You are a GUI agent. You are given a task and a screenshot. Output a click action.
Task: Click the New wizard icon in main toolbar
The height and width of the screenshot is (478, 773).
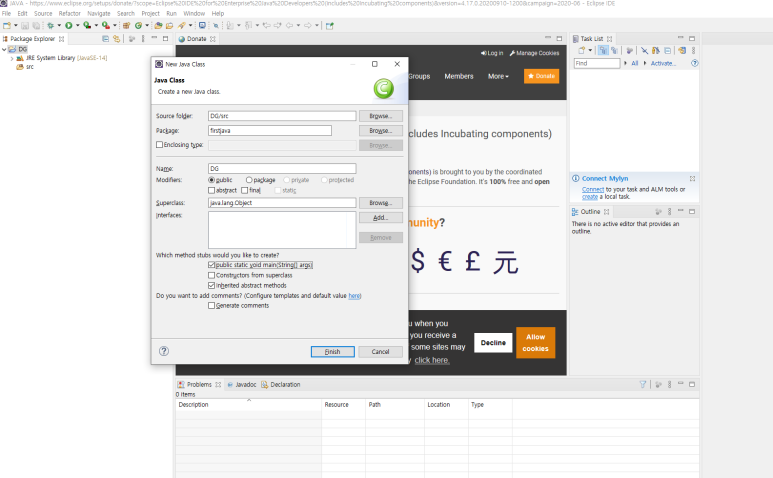6,26
